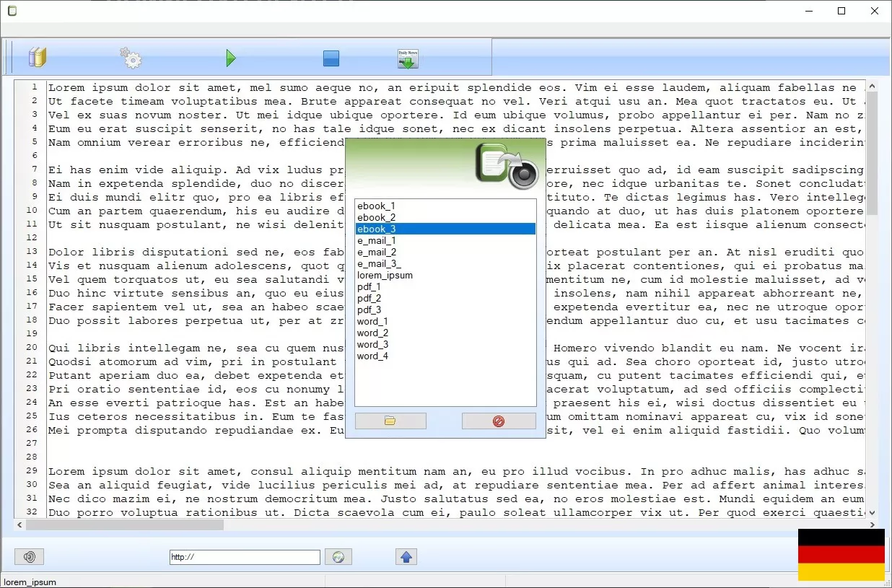Image resolution: width=892 pixels, height=588 pixels.
Task: Click the green Play icon to start reading
Action: coord(230,57)
